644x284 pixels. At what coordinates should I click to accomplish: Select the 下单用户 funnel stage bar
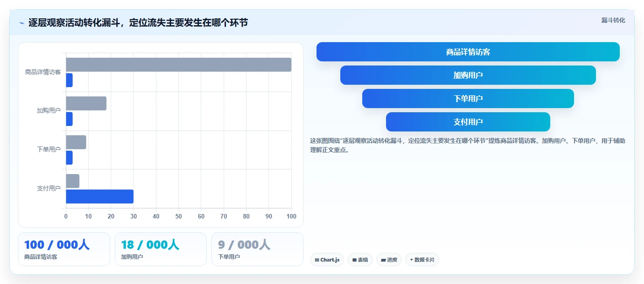point(468,98)
